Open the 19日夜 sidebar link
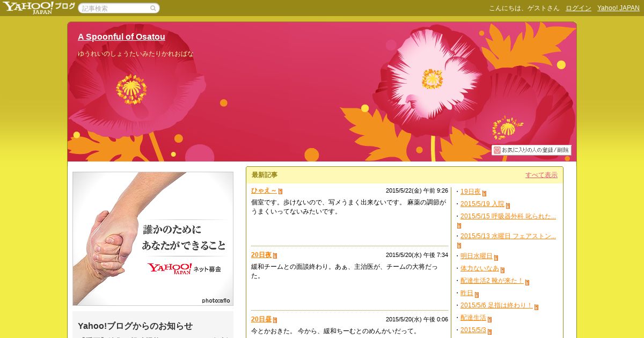This screenshot has height=338, width=644. pyautogui.click(x=471, y=192)
